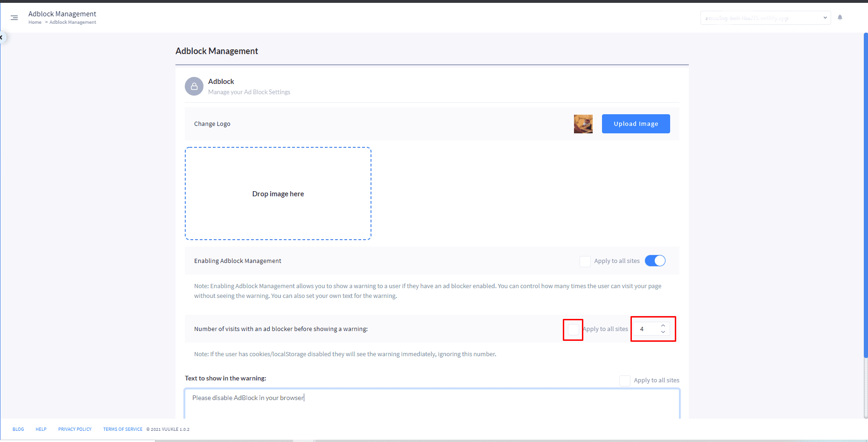This screenshot has height=442, width=868.
Task: Open the PRIVACY POLICY footer link
Action: (75, 429)
